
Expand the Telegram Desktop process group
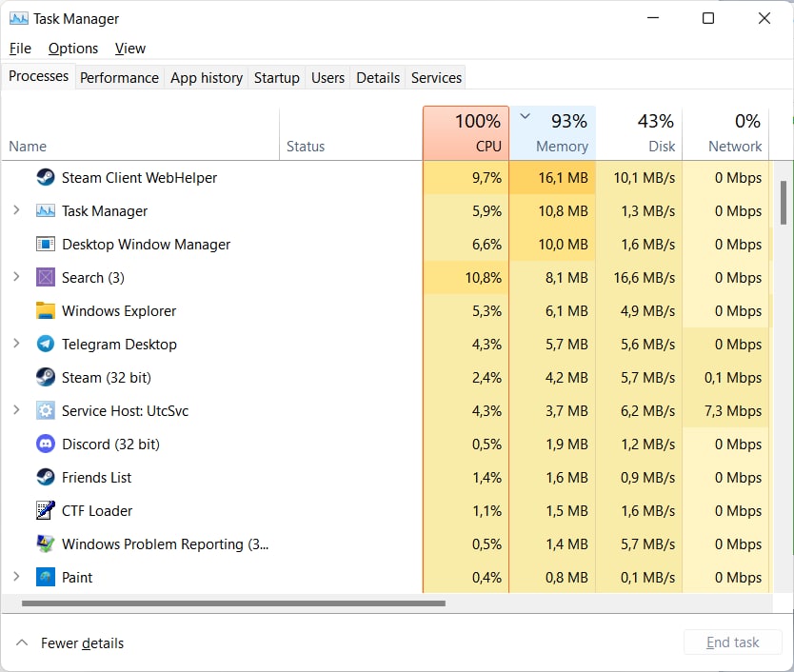click(16, 344)
